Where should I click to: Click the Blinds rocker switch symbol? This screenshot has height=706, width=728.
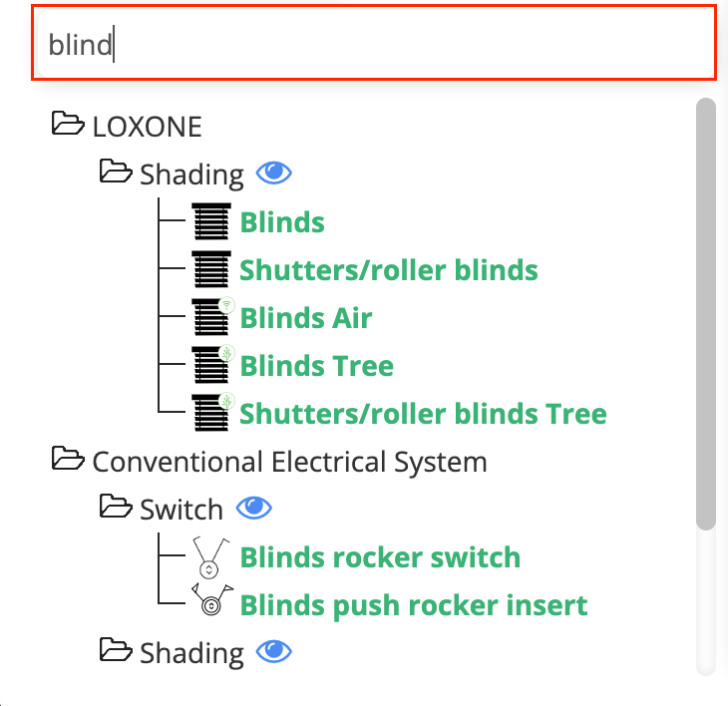click(209, 557)
